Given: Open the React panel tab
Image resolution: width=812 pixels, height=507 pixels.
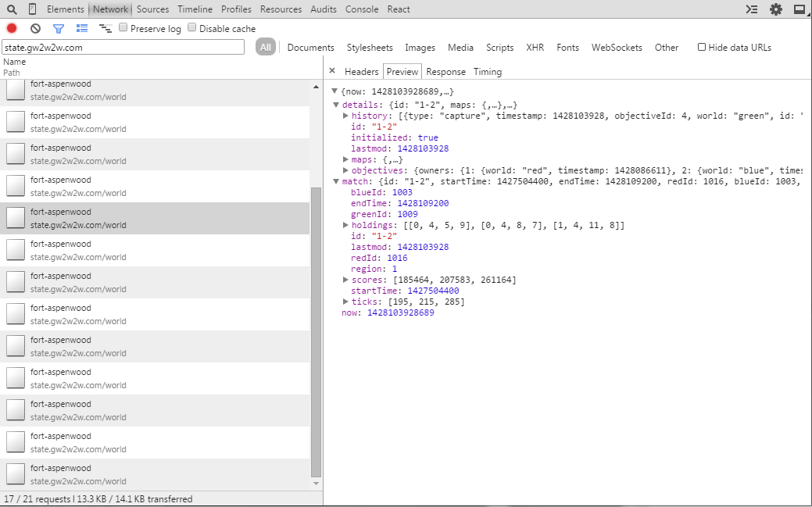Looking at the screenshot, I should pos(399,9).
